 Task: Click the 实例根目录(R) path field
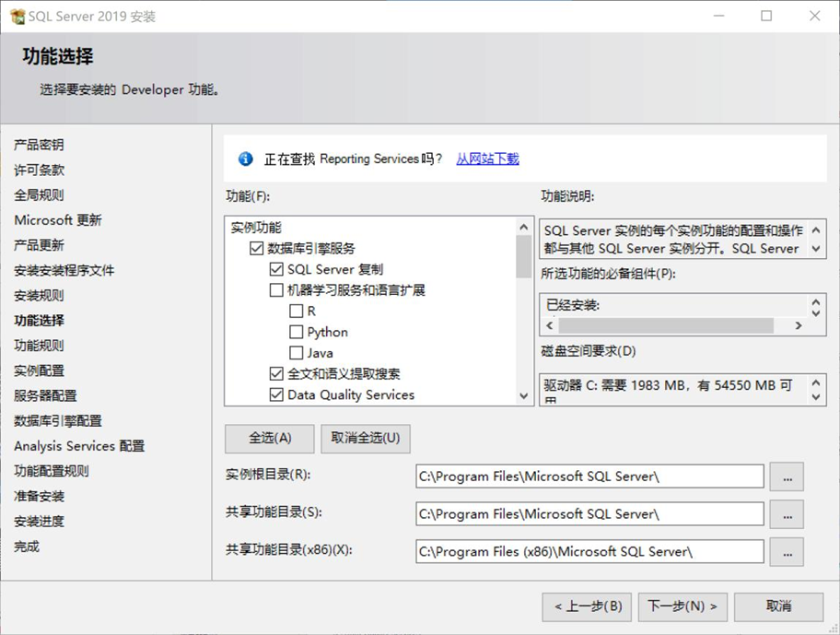pyautogui.click(x=589, y=476)
